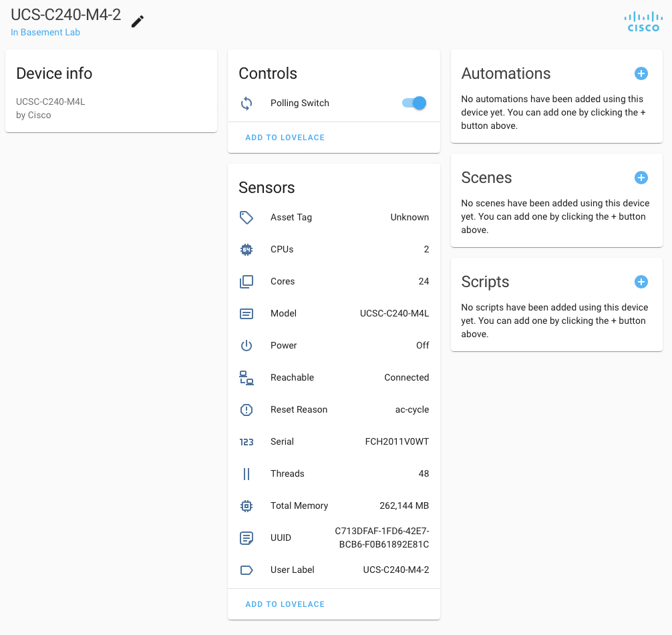Open the Cores sensor label
This screenshot has height=635, width=672.
coord(283,282)
